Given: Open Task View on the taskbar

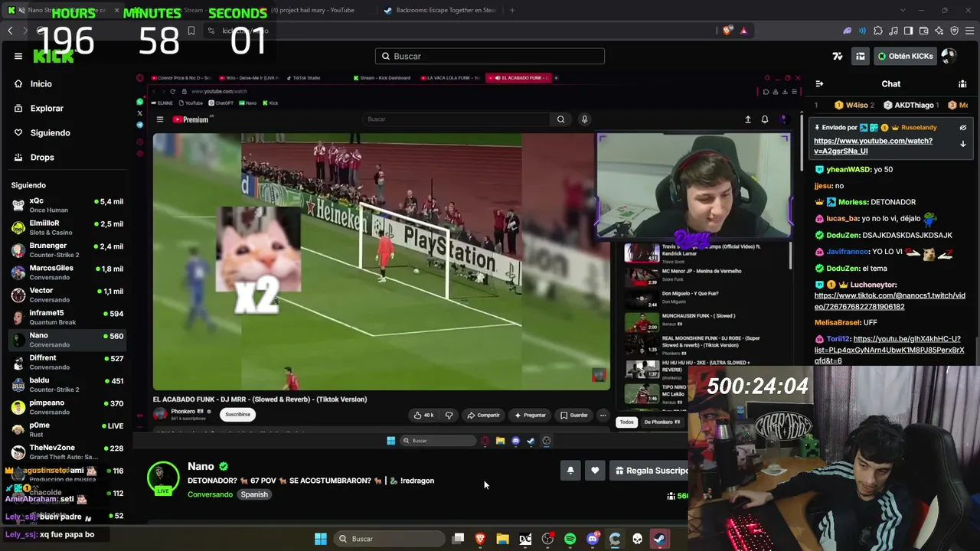Looking at the screenshot, I should pos(458,539).
